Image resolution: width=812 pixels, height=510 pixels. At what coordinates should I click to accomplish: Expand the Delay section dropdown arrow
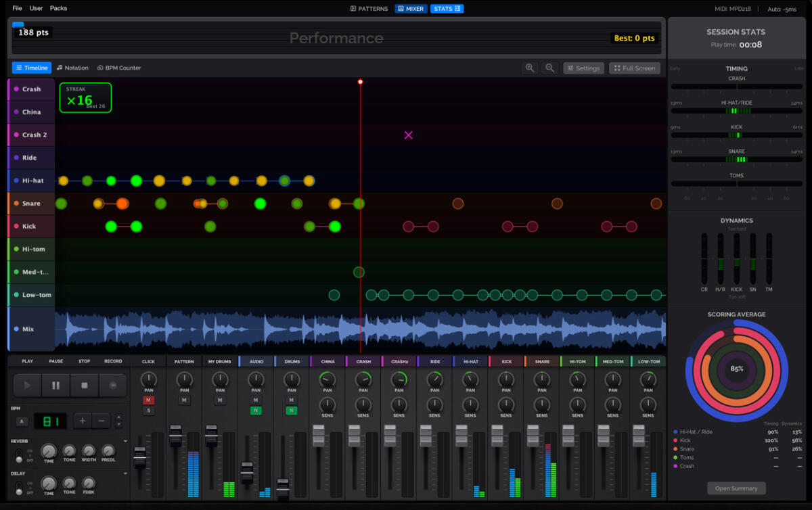tap(126, 473)
